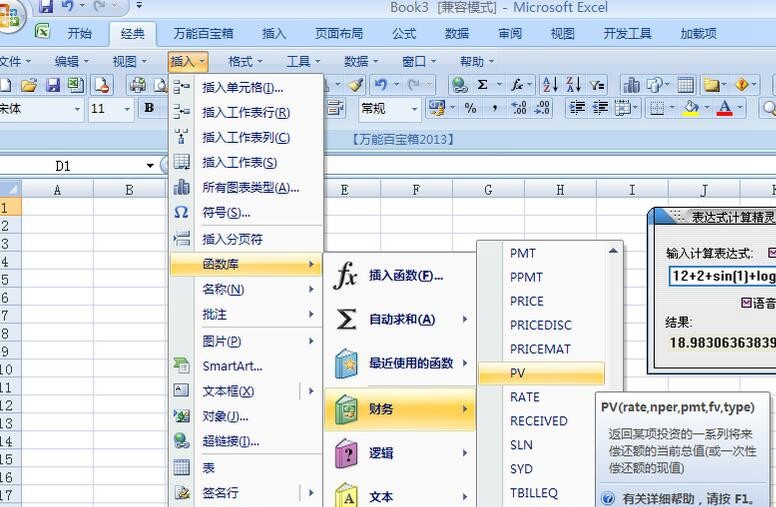This screenshot has width=776, height=507.
Task: Open the 帮助 classic menu
Action: point(477,62)
